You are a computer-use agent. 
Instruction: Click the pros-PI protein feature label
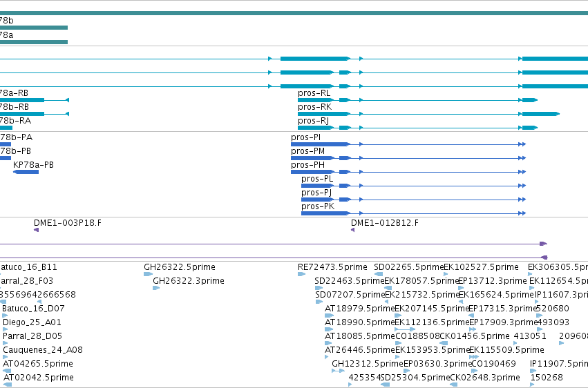pos(305,137)
